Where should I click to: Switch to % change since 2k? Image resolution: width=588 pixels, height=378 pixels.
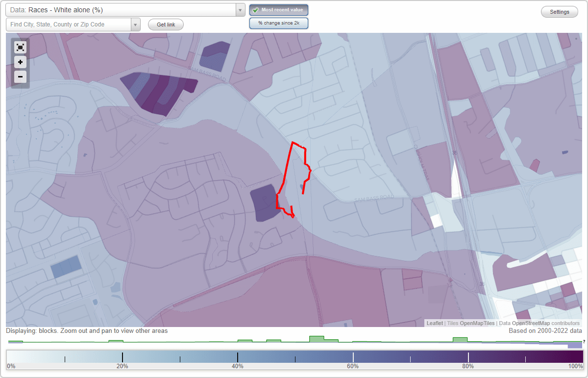279,23
